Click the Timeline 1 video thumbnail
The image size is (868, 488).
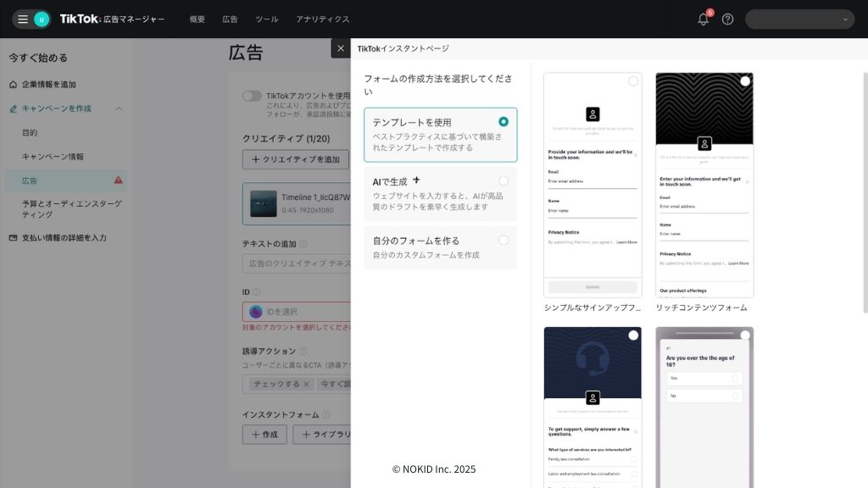[263, 203]
